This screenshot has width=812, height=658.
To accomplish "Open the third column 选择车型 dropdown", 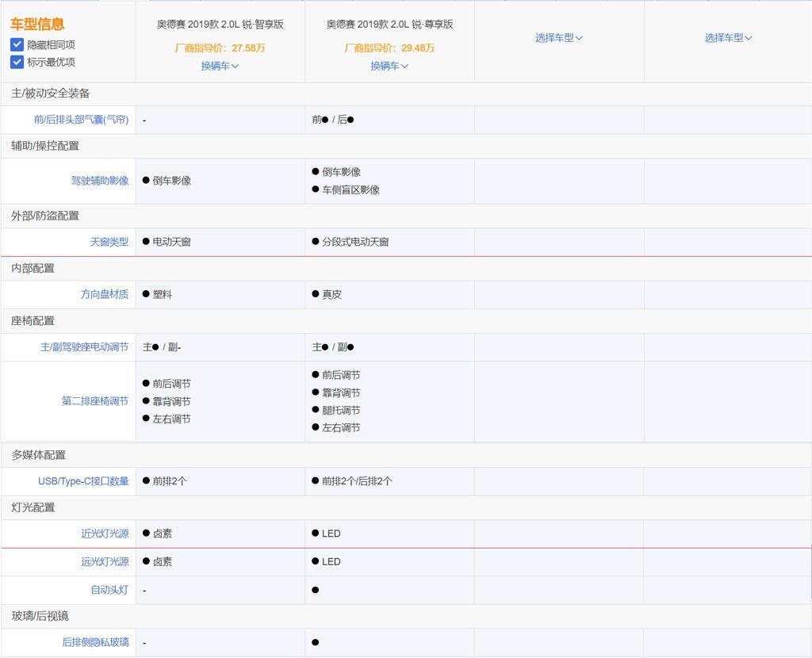I will coord(559,38).
